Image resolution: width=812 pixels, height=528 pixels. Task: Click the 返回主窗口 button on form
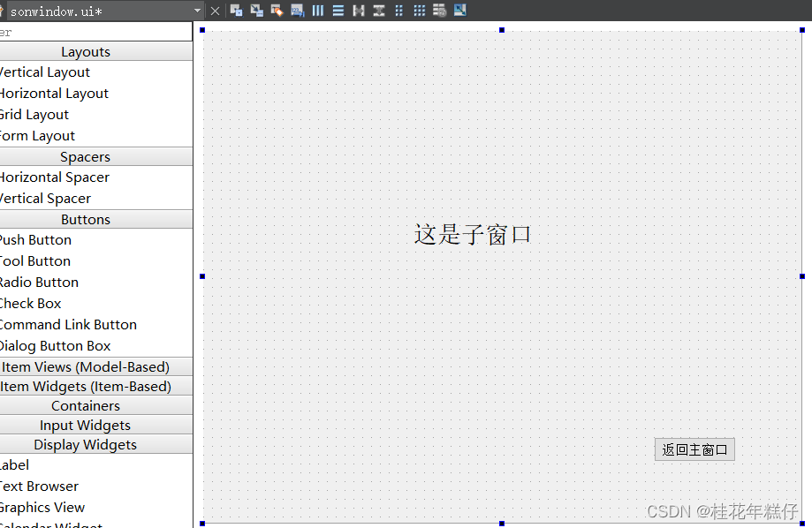694,449
